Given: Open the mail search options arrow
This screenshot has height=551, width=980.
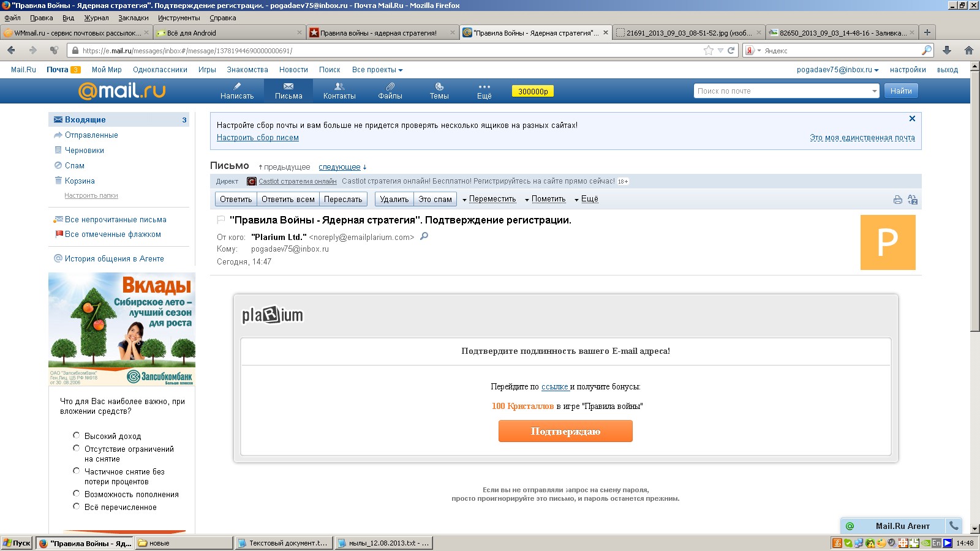Looking at the screenshot, I should coord(874,91).
